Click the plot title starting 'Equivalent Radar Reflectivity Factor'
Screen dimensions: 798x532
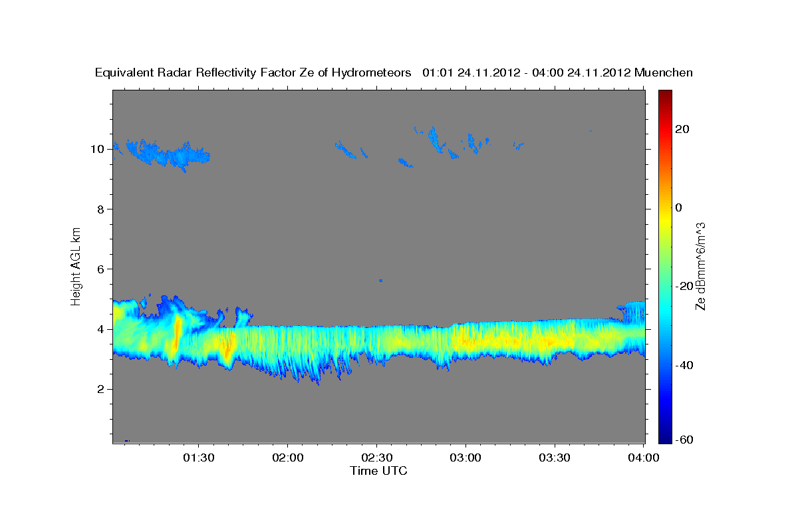(394, 72)
